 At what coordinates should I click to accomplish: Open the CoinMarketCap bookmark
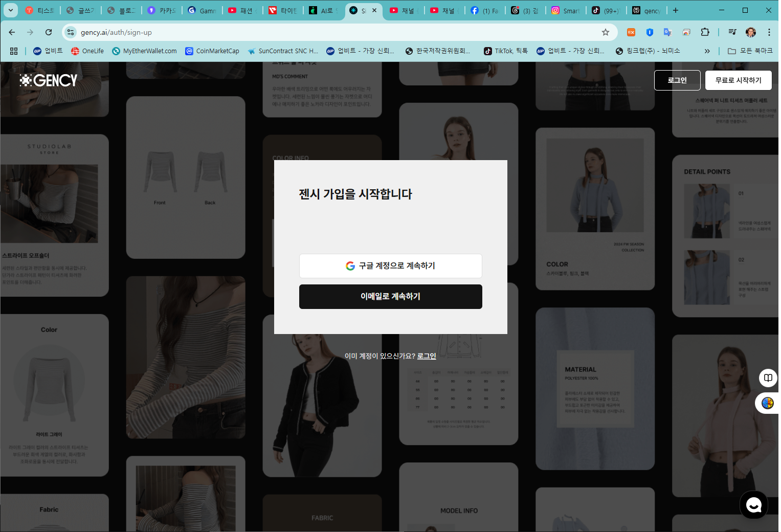212,51
